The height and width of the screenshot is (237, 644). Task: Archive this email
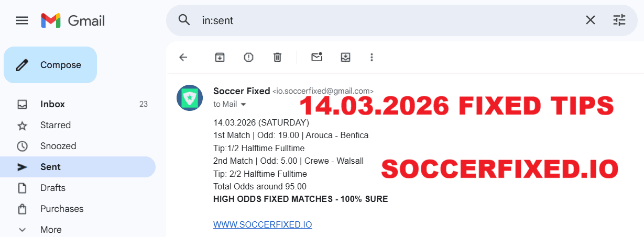click(220, 58)
